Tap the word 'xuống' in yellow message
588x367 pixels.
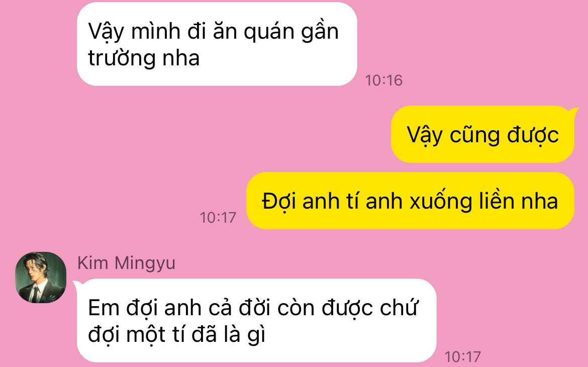pos(441,202)
